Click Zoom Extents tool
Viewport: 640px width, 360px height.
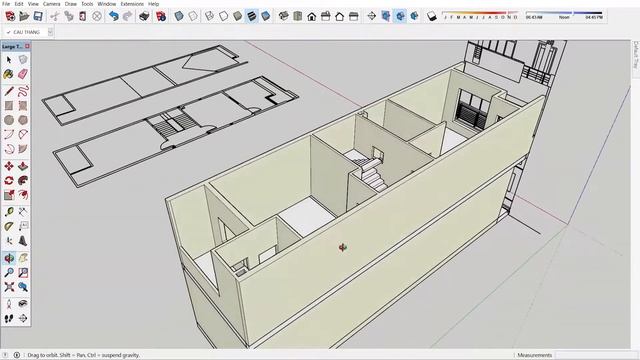click(9, 287)
